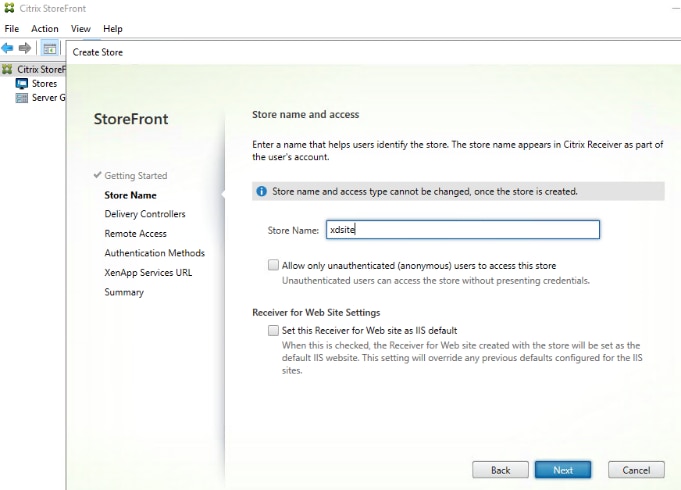Viewport: 681px width, 490px height.
Task: Click the Citrix StoreFront tree node icon
Action: [x=7, y=69]
